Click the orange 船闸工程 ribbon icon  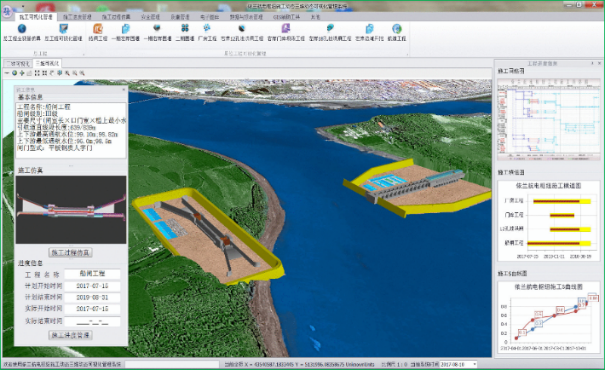[x=98, y=29]
